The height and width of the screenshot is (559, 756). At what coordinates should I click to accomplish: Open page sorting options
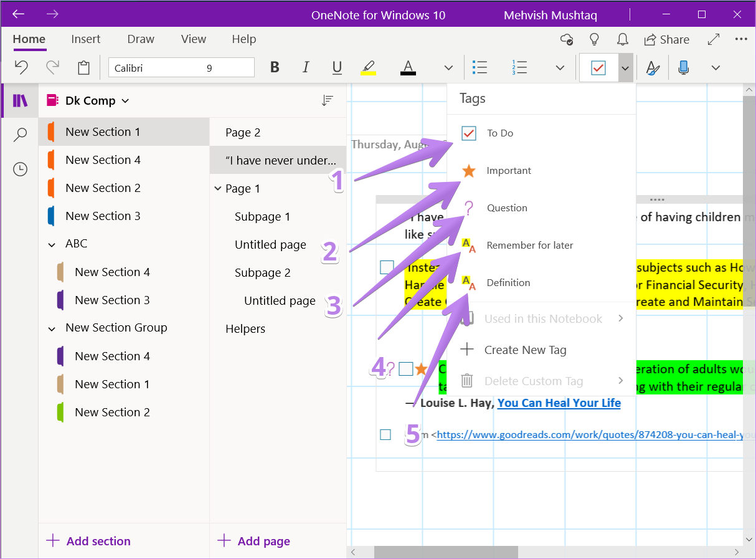pyautogui.click(x=328, y=100)
